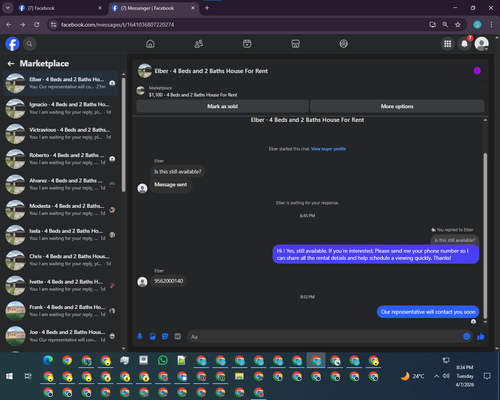Open the Reels video icon
This screenshot has width=500, height=400.
247,44
